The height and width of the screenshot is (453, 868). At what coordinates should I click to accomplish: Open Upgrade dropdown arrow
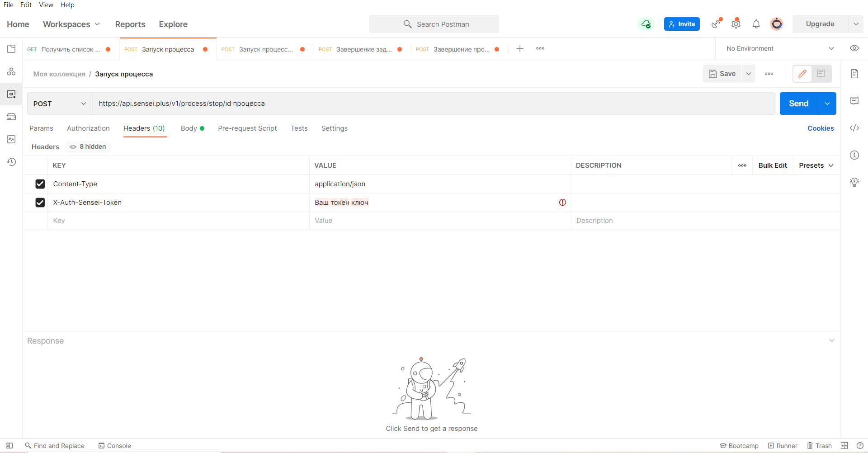click(x=856, y=24)
